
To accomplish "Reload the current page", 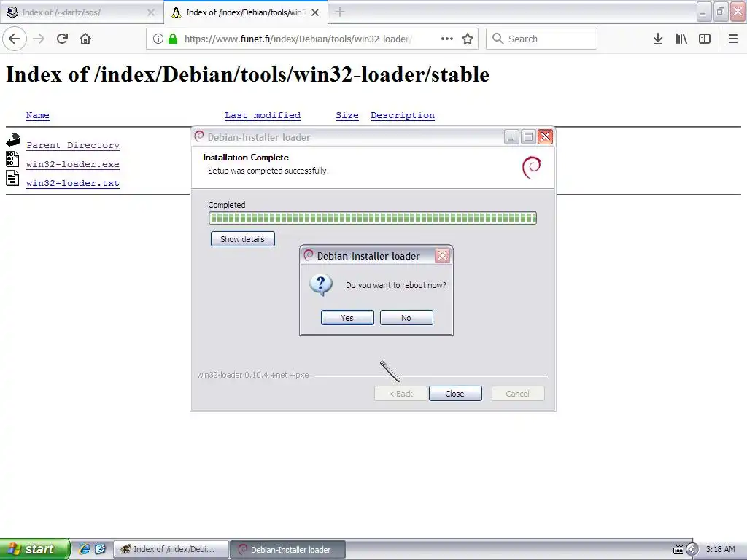I will (62, 39).
